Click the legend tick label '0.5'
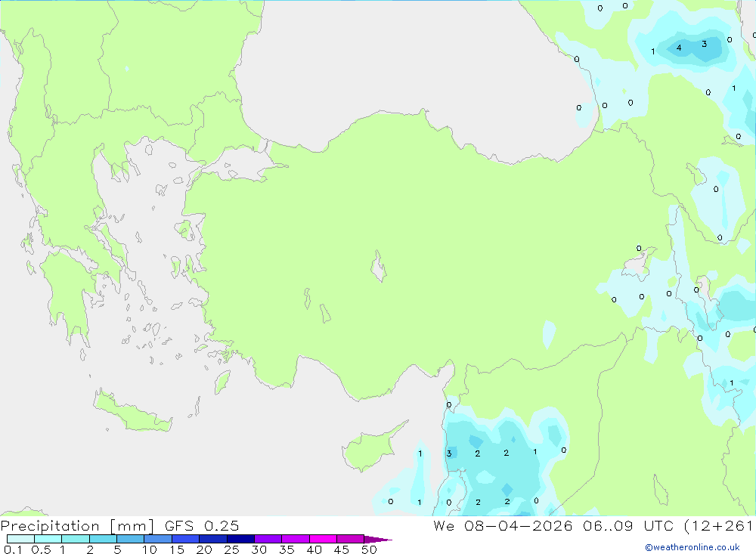This screenshot has height=554, width=756. click(x=41, y=549)
